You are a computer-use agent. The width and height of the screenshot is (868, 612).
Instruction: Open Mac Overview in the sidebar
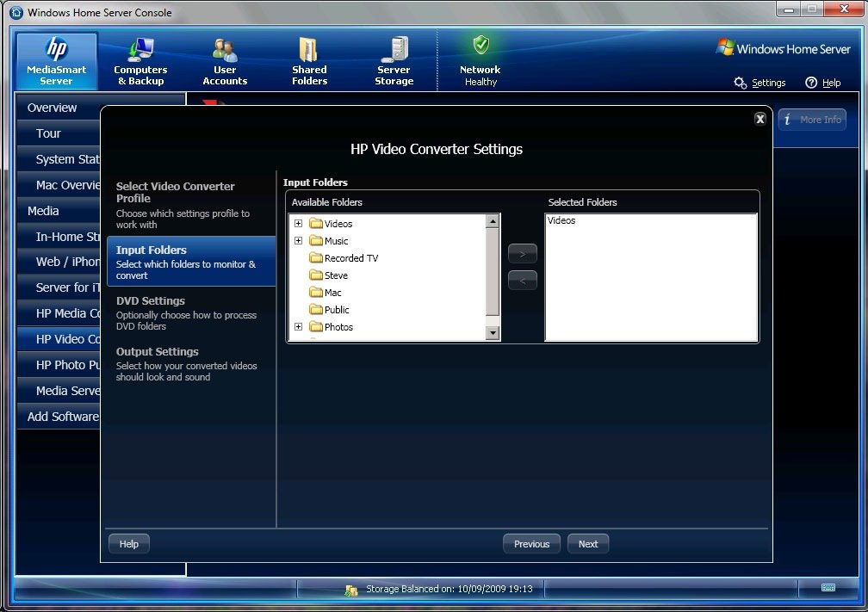coord(59,185)
